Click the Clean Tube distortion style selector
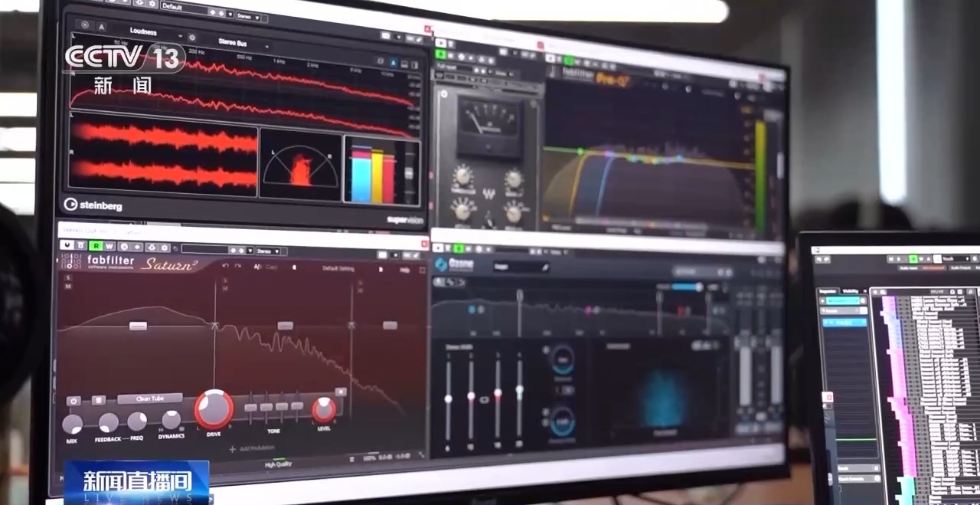Screen dimensions: 980x505 pyautogui.click(x=149, y=398)
